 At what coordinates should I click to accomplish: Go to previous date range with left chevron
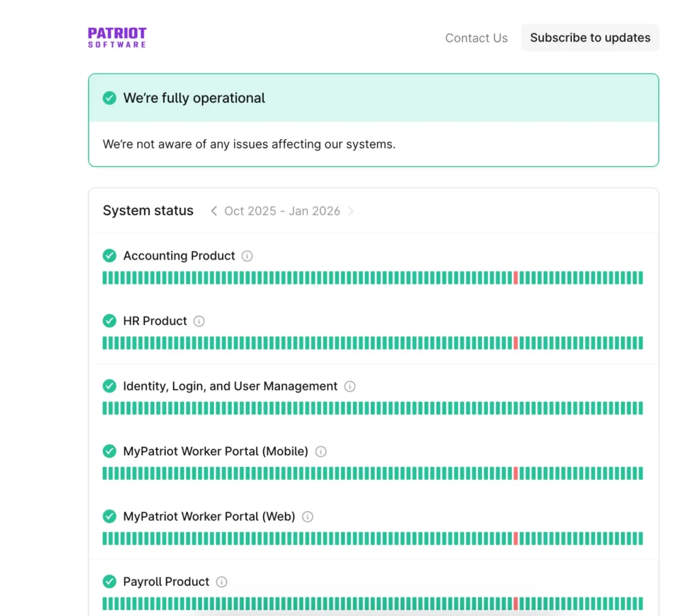tap(213, 211)
